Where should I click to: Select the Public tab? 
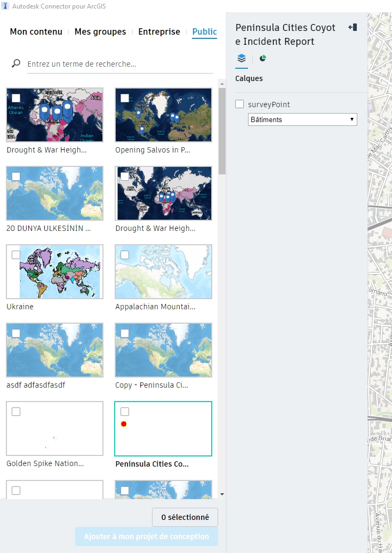205,32
